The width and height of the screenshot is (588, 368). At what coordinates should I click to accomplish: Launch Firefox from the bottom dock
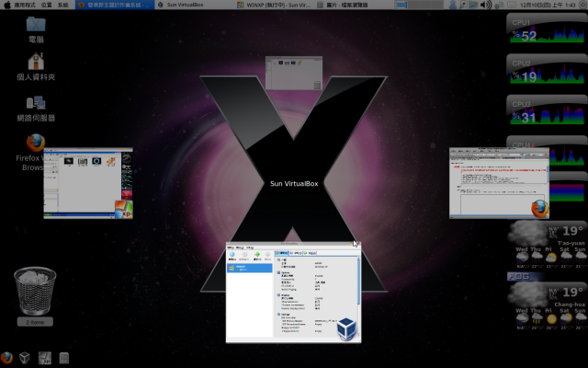(6, 358)
